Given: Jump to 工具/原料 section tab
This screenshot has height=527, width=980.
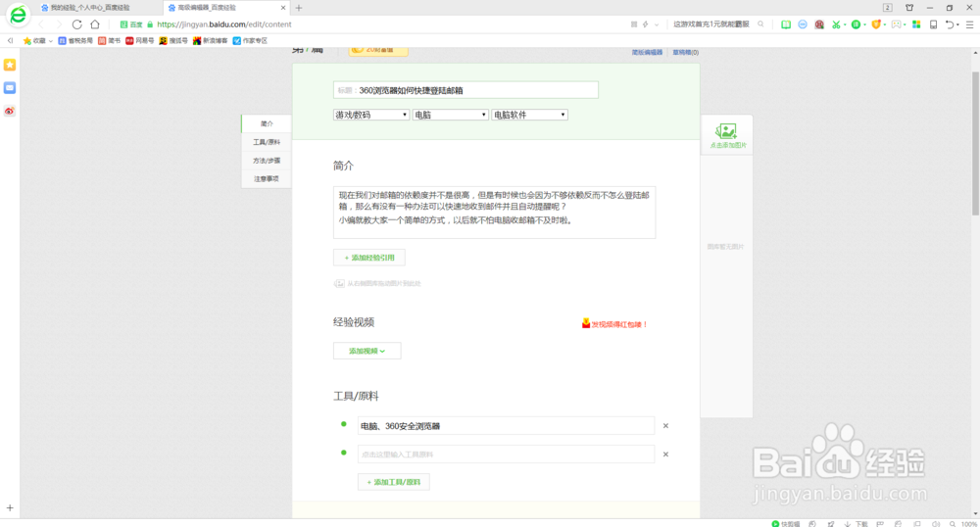Looking at the screenshot, I should point(267,142).
